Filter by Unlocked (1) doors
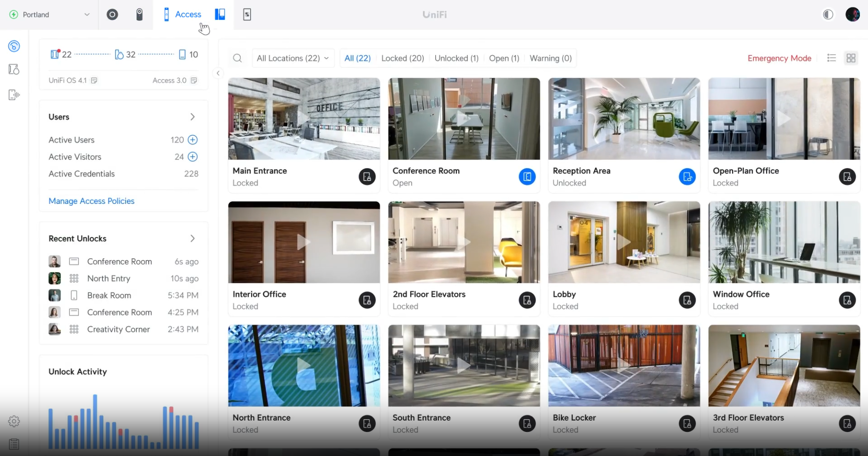 (x=456, y=58)
